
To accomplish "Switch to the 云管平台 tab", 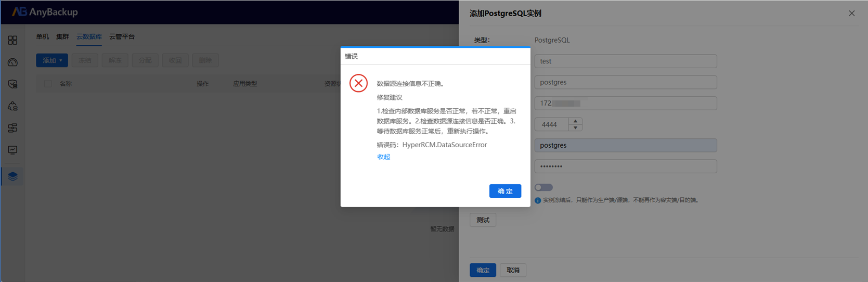I will [122, 36].
